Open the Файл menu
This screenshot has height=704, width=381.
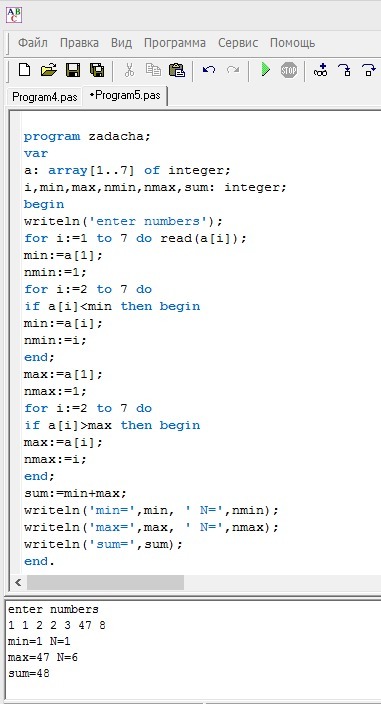click(x=33, y=43)
